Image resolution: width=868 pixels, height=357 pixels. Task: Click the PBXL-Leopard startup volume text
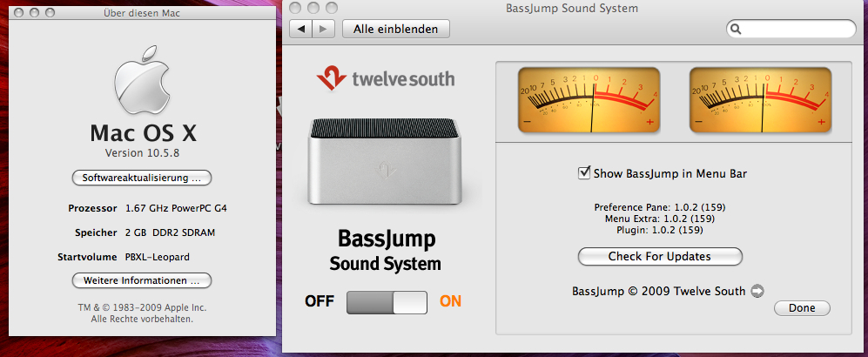(158, 258)
